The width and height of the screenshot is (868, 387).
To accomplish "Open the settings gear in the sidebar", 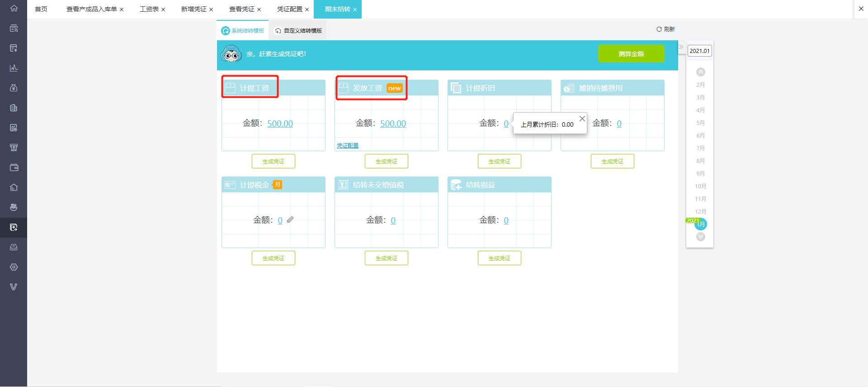I will click(x=14, y=267).
